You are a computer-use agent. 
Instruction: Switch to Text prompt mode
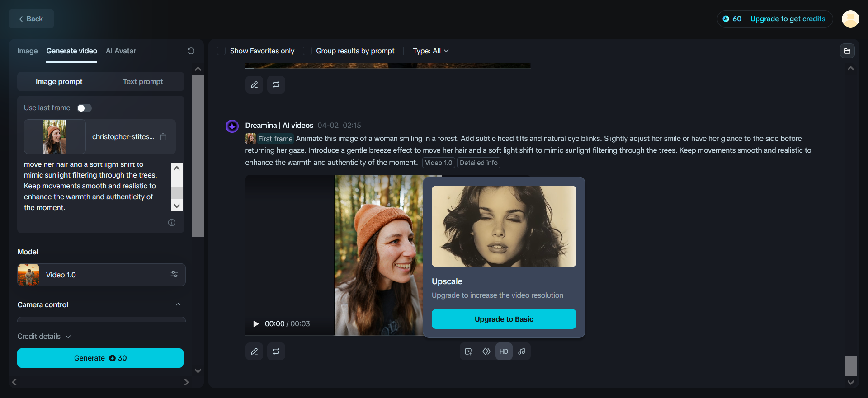tap(143, 82)
